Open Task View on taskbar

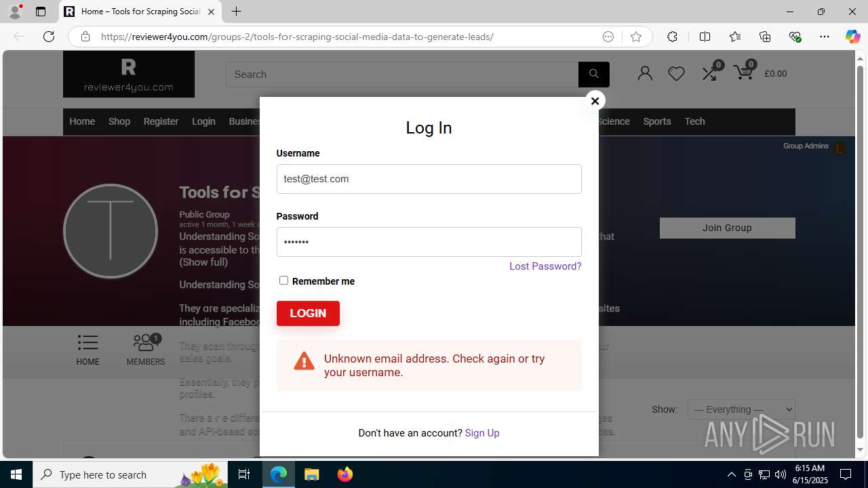[x=244, y=474]
